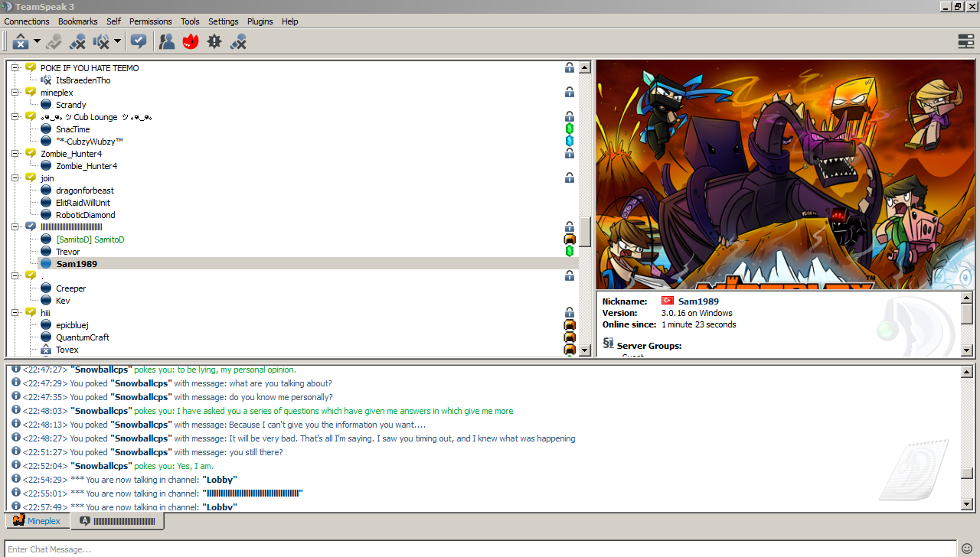Click the last microphone-cross icon after spiky icon
Image resolution: width=980 pixels, height=557 pixels.
[x=238, y=41]
